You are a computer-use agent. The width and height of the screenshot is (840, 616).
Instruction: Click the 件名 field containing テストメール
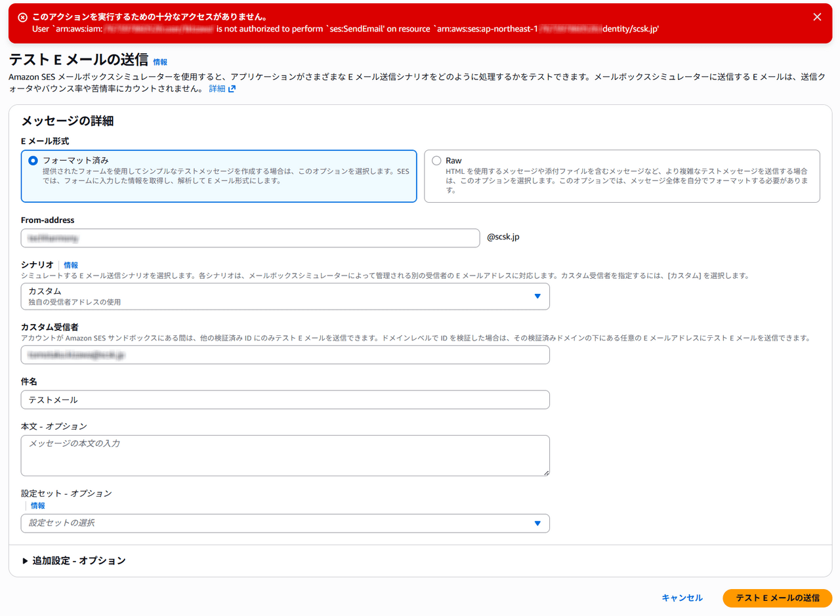[285, 400]
